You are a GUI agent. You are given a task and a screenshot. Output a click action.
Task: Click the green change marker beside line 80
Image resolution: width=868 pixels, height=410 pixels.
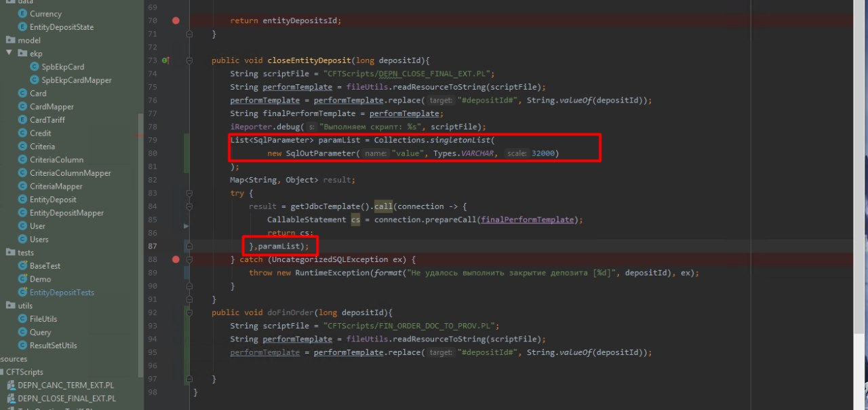click(186, 153)
